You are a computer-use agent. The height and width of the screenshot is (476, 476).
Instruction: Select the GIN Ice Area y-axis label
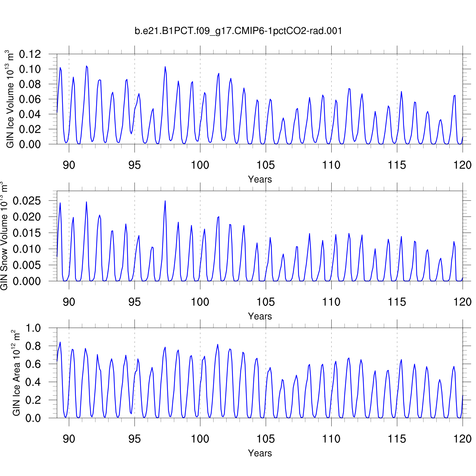pyautogui.click(x=16, y=373)
